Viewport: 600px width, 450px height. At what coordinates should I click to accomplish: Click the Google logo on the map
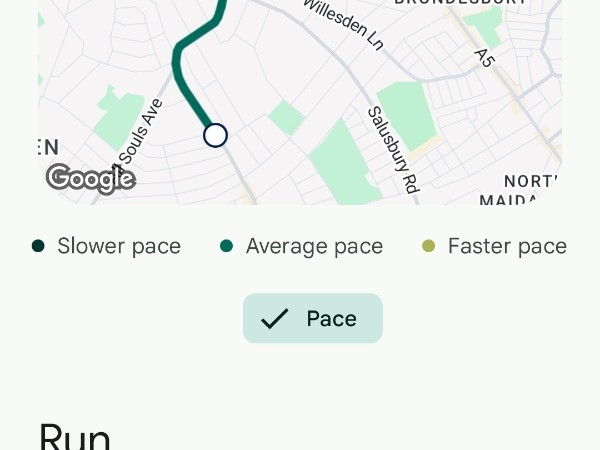[90, 178]
